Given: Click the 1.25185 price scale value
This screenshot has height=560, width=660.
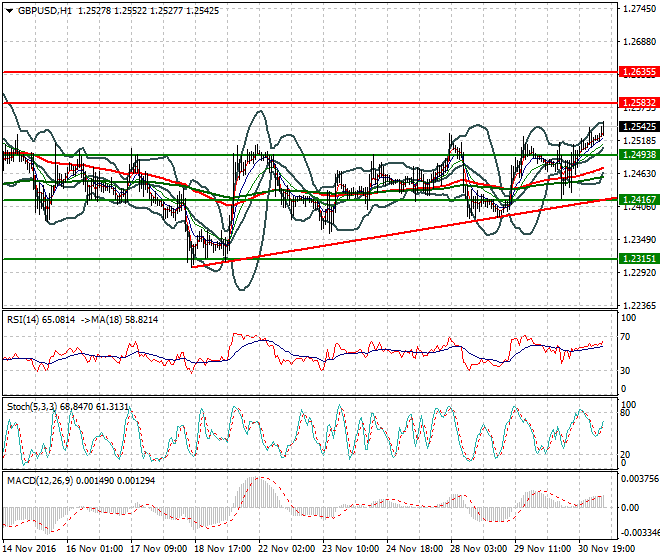Looking at the screenshot, I should click(639, 141).
